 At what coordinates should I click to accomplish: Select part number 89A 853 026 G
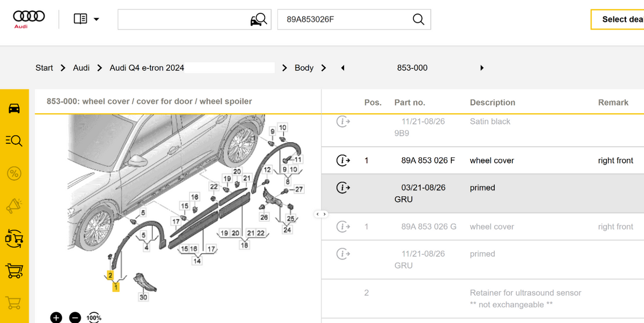pyautogui.click(x=429, y=226)
